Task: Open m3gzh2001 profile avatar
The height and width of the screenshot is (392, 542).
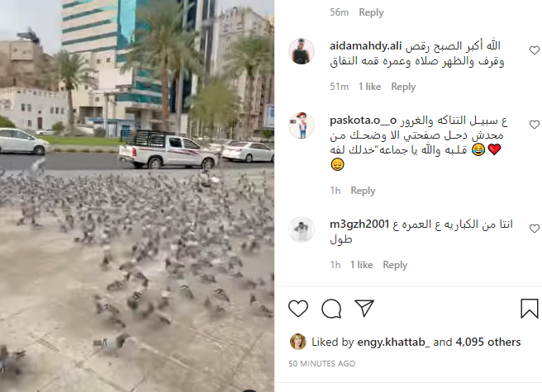Action: [302, 229]
